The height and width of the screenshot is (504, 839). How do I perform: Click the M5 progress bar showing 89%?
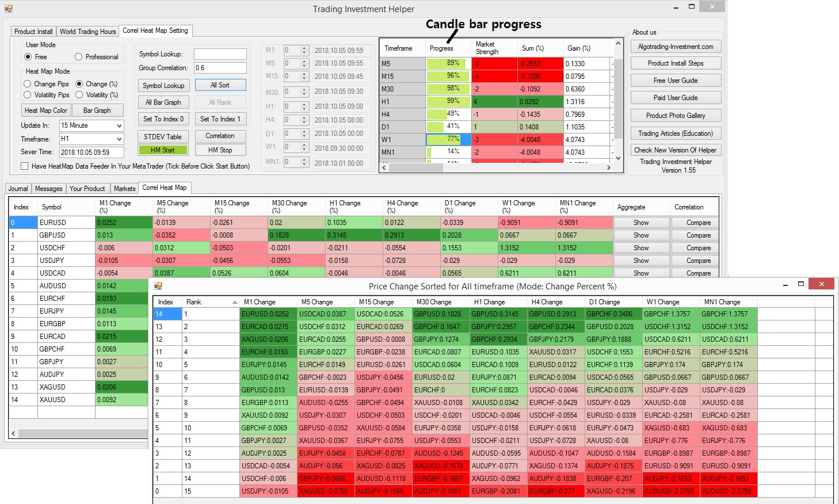[x=448, y=63]
